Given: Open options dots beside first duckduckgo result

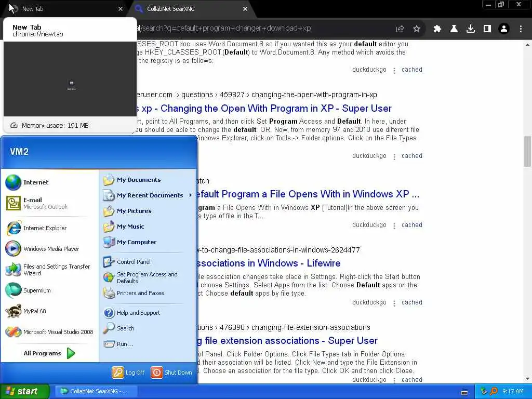Looking at the screenshot, I should 394,70.
